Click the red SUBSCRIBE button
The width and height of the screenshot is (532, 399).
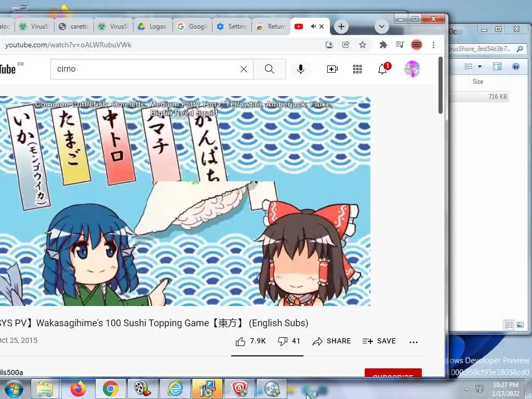click(393, 373)
